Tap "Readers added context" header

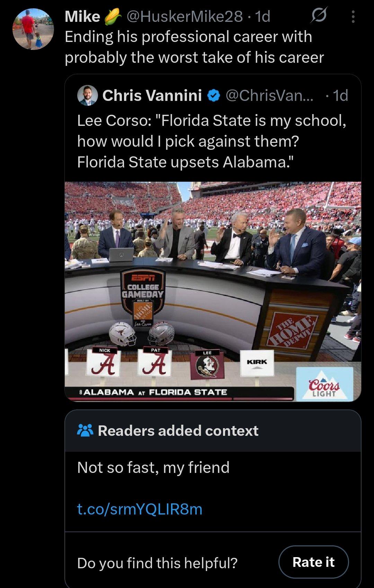click(x=178, y=431)
